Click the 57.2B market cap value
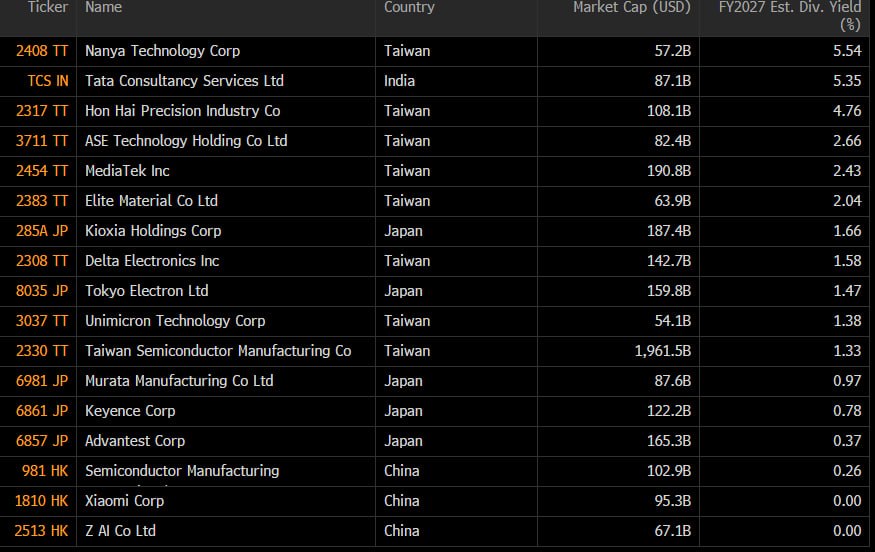Screen dimensions: 875x552 point(672,51)
